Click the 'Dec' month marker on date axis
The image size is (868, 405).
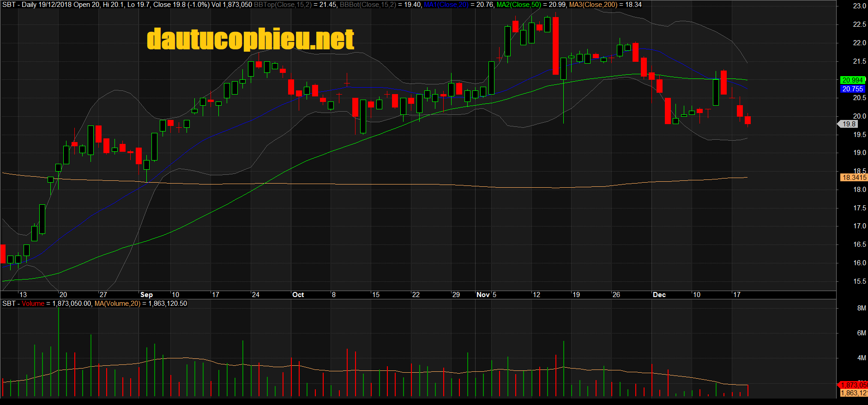pos(659,295)
